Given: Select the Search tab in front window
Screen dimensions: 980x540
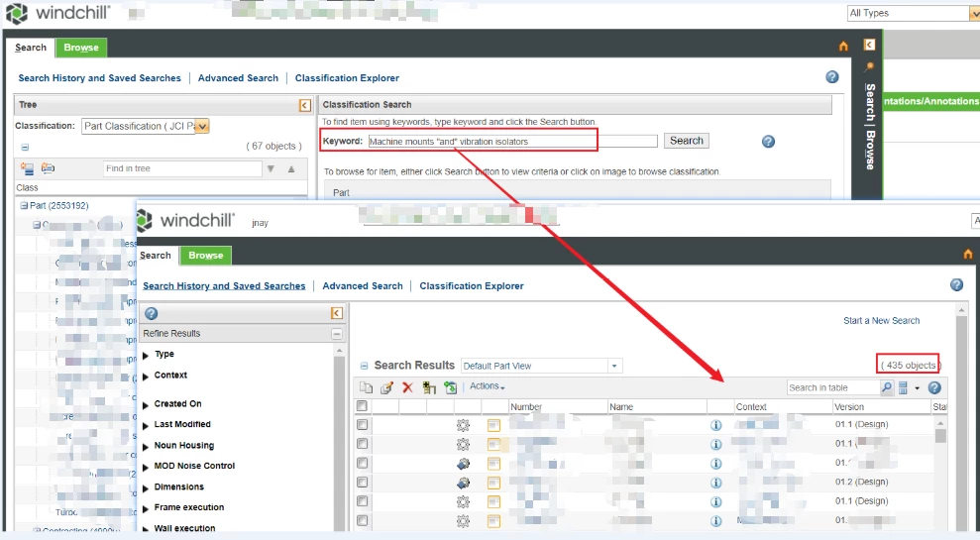Looking at the screenshot, I should (156, 255).
